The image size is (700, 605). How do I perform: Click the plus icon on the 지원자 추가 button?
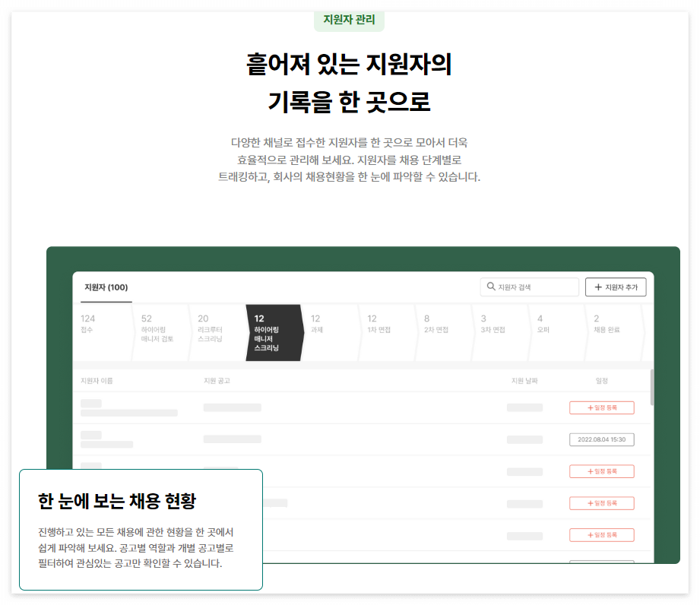click(597, 287)
